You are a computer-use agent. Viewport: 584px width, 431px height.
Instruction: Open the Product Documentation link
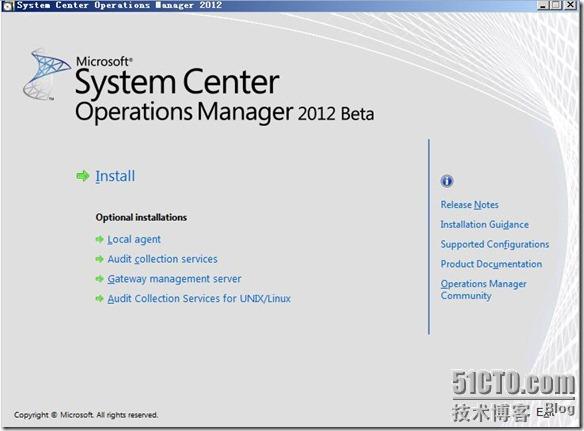(x=491, y=264)
